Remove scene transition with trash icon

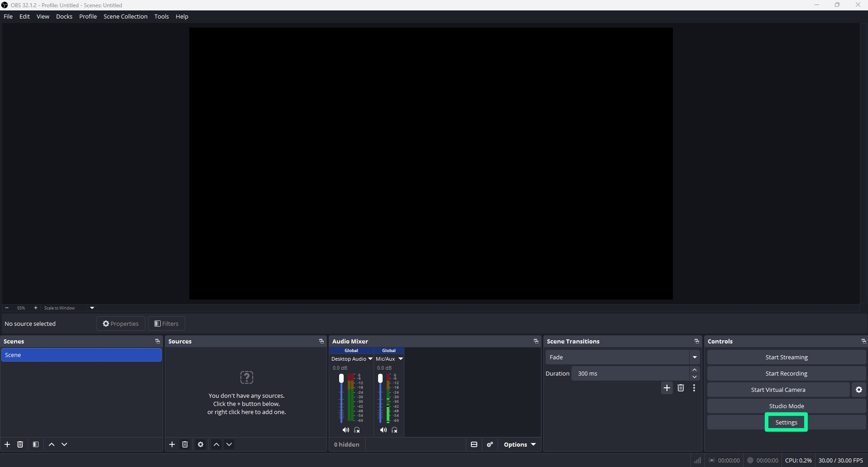pyautogui.click(x=681, y=388)
